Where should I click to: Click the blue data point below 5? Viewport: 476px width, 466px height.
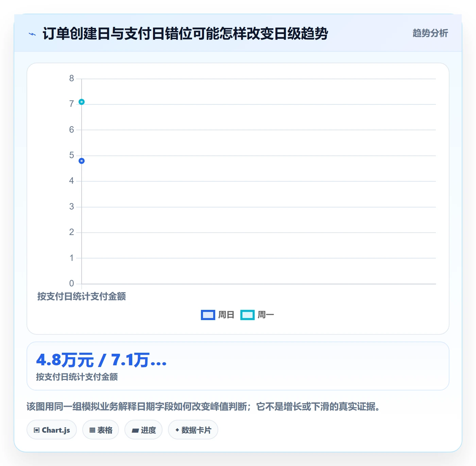coord(82,161)
